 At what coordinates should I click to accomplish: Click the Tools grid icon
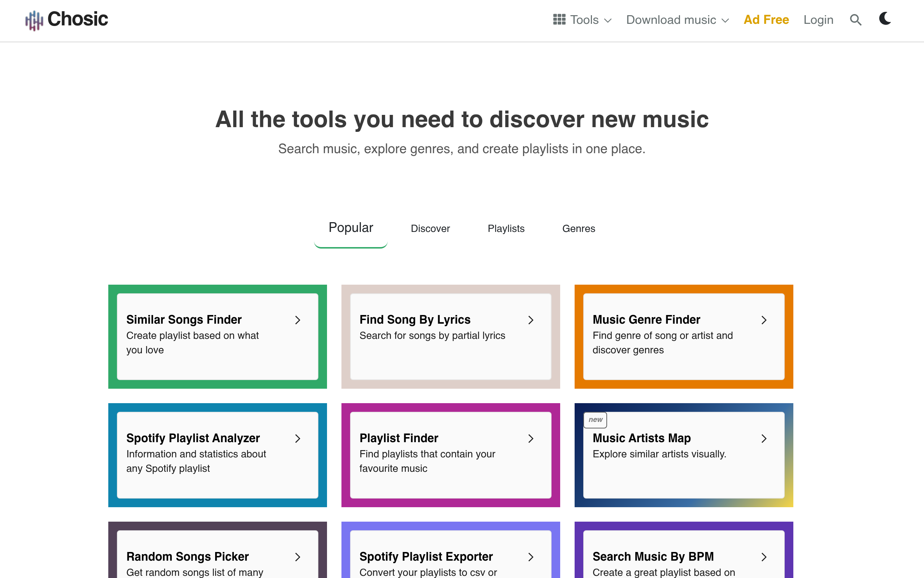click(x=559, y=20)
